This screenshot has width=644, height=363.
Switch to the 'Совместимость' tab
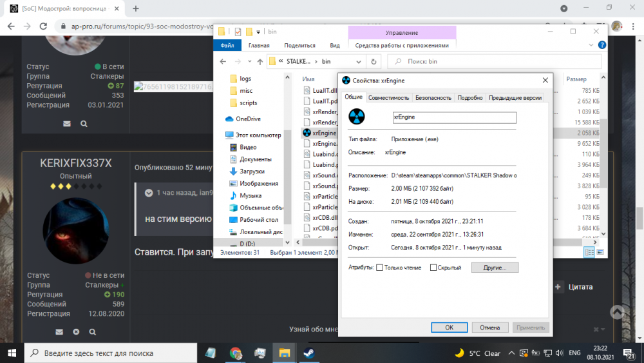(388, 97)
